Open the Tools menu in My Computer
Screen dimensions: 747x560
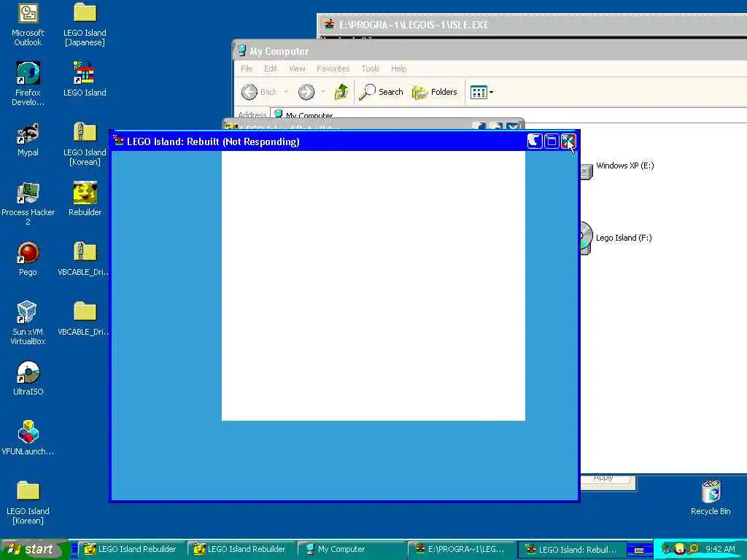(370, 69)
